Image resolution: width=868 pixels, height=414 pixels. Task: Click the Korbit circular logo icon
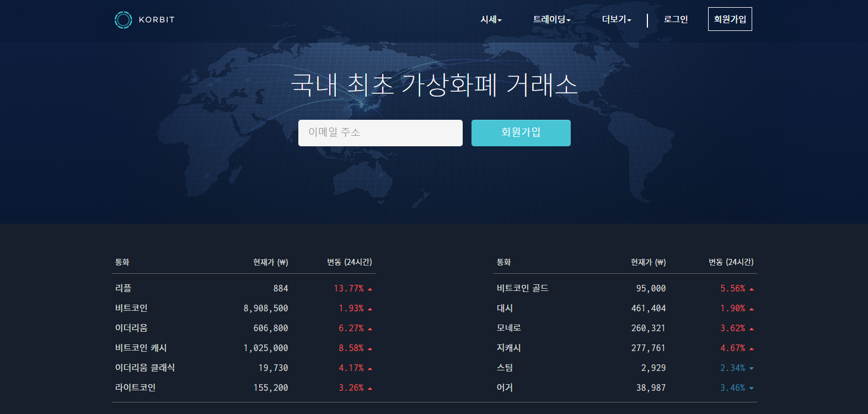[x=124, y=20]
